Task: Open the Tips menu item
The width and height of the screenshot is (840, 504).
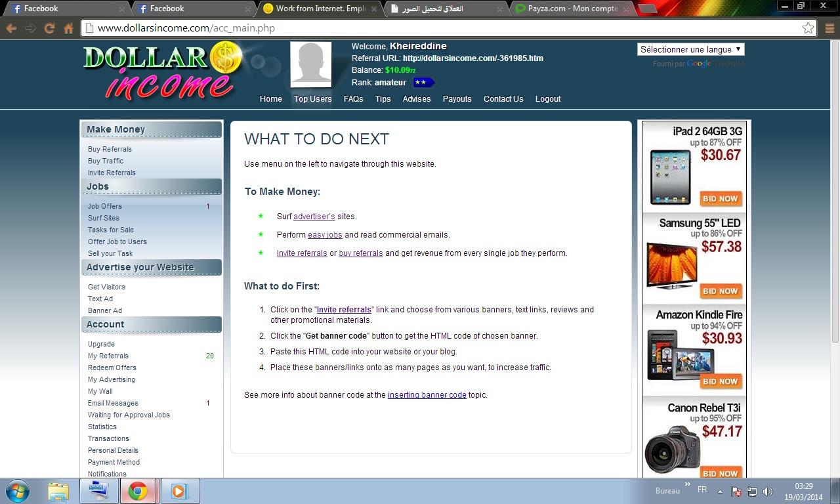Action: [x=383, y=99]
